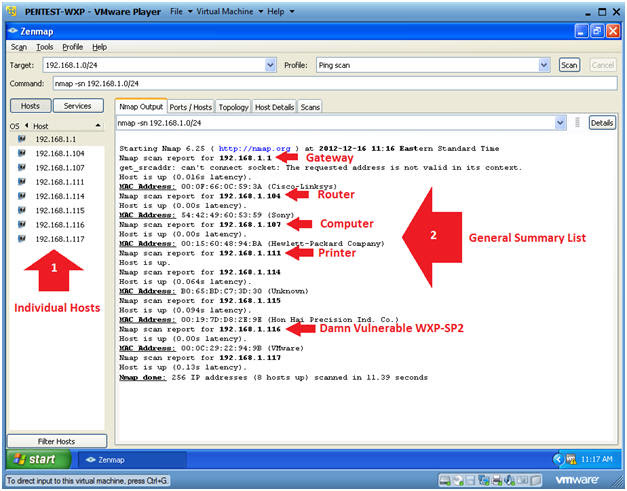Select host 192.168.1.115 in the list

[60, 210]
